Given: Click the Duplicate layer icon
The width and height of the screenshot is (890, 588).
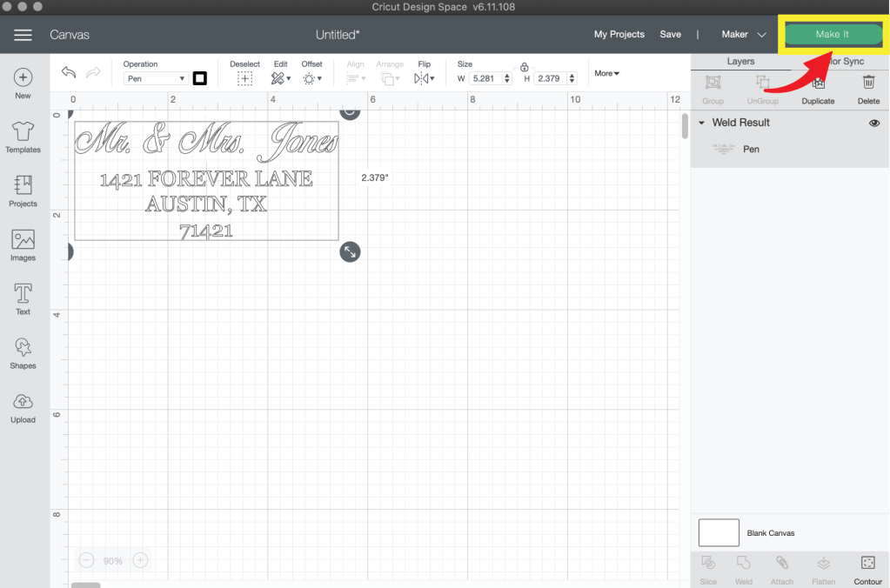Looking at the screenshot, I should [x=818, y=84].
